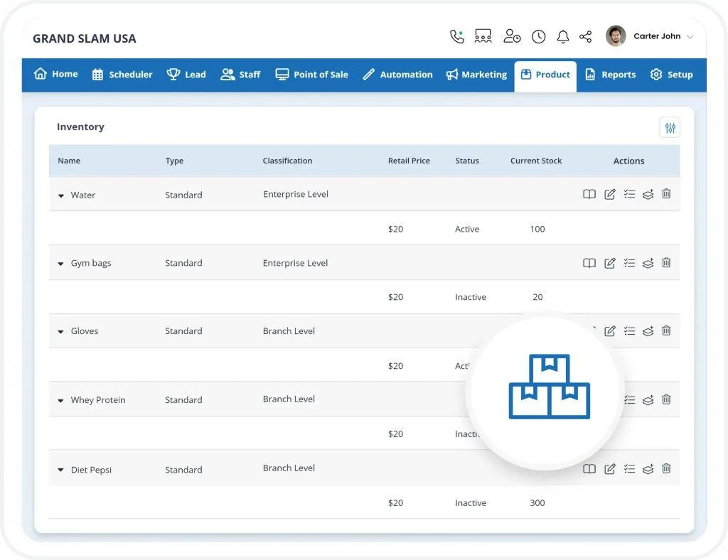This screenshot has width=728, height=560.
Task: Click the share icon in header
Action: [586, 37]
